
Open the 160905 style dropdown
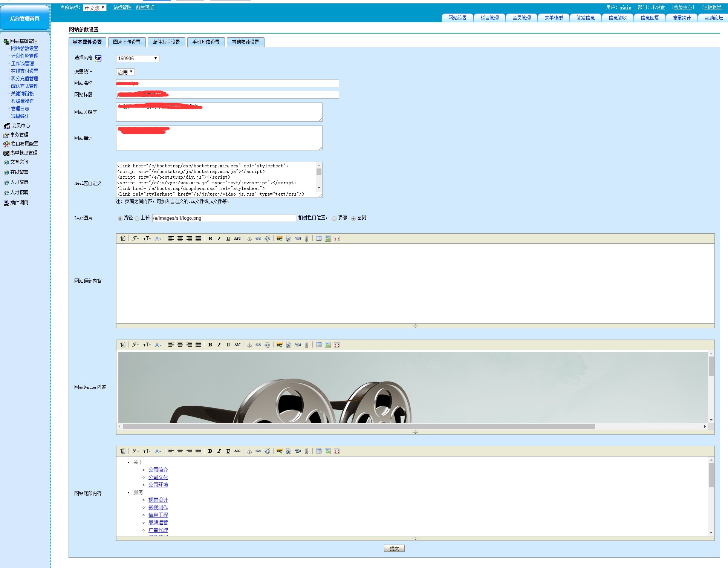pos(138,58)
